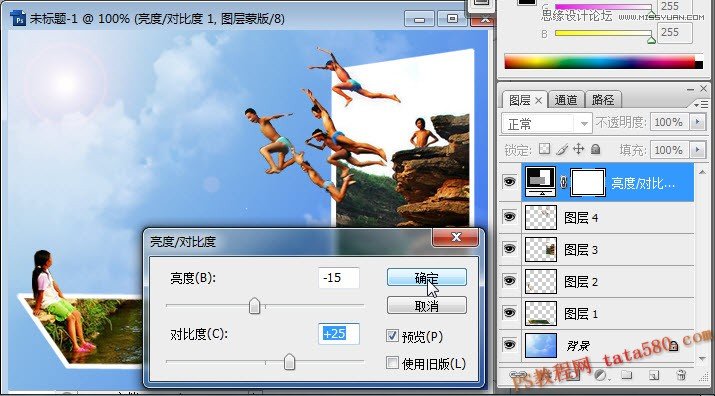The width and height of the screenshot is (715, 396).
Task: Enable Use Legacy (使用旧版) checkbox
Action: click(x=392, y=363)
